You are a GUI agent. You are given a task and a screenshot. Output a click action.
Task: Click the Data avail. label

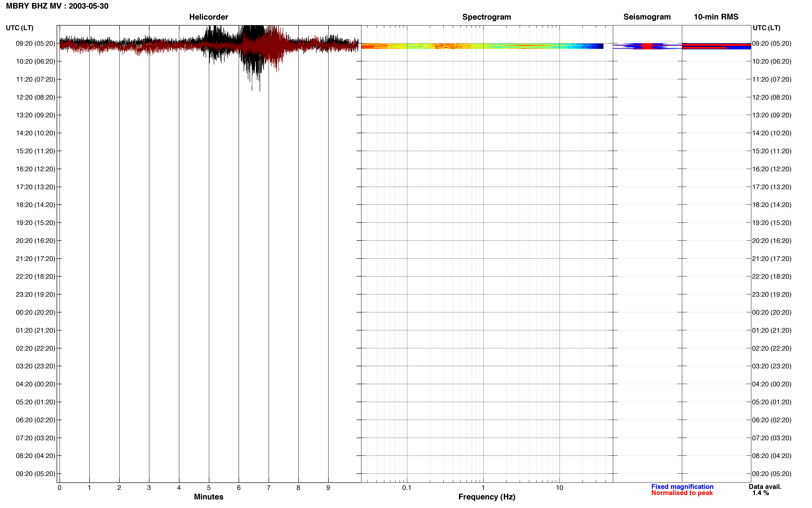tap(765, 486)
